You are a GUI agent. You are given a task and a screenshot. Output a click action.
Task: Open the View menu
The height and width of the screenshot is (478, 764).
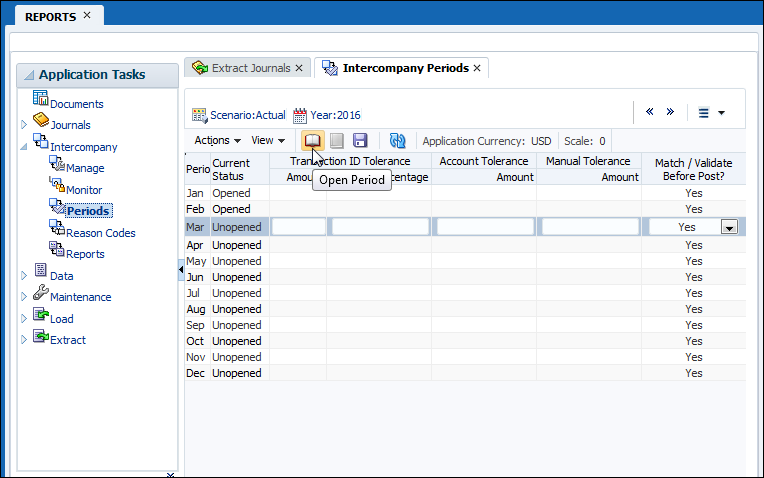268,141
